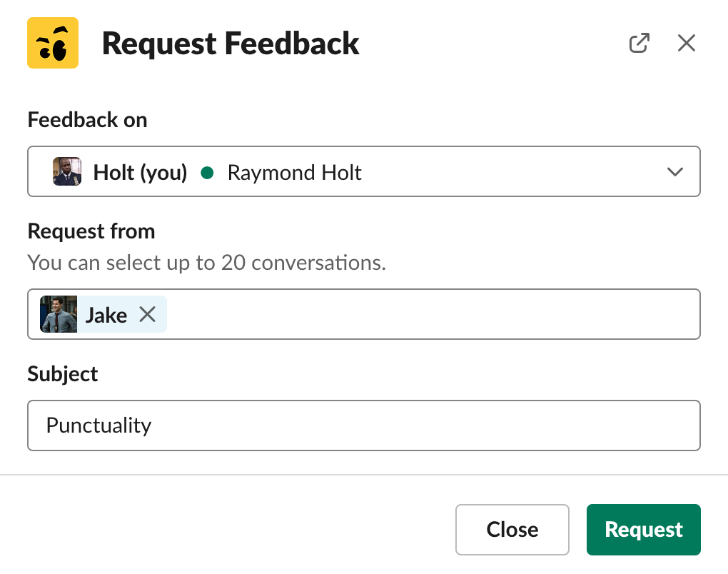Click Jake's avatar thumbnail
The image size is (728, 574).
coord(59,314)
